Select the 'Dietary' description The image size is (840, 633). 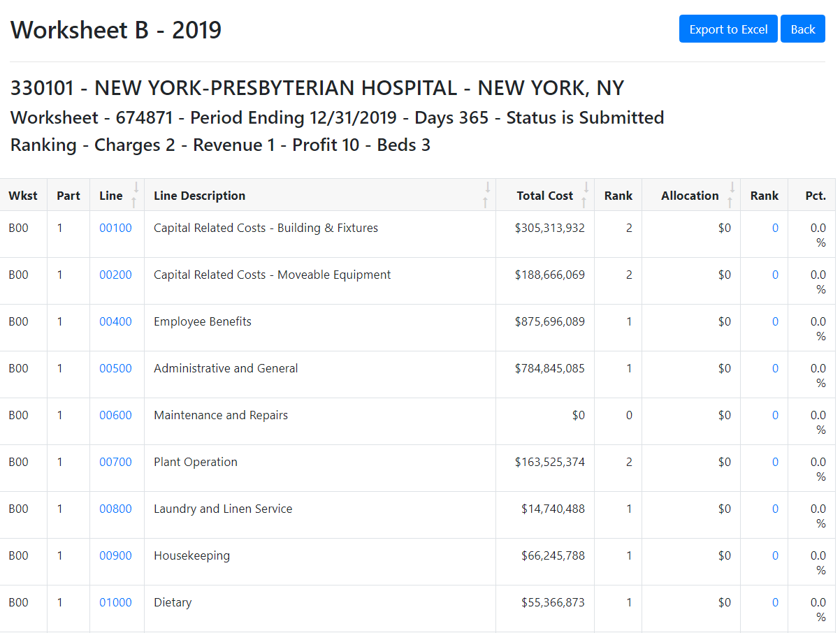(x=173, y=602)
